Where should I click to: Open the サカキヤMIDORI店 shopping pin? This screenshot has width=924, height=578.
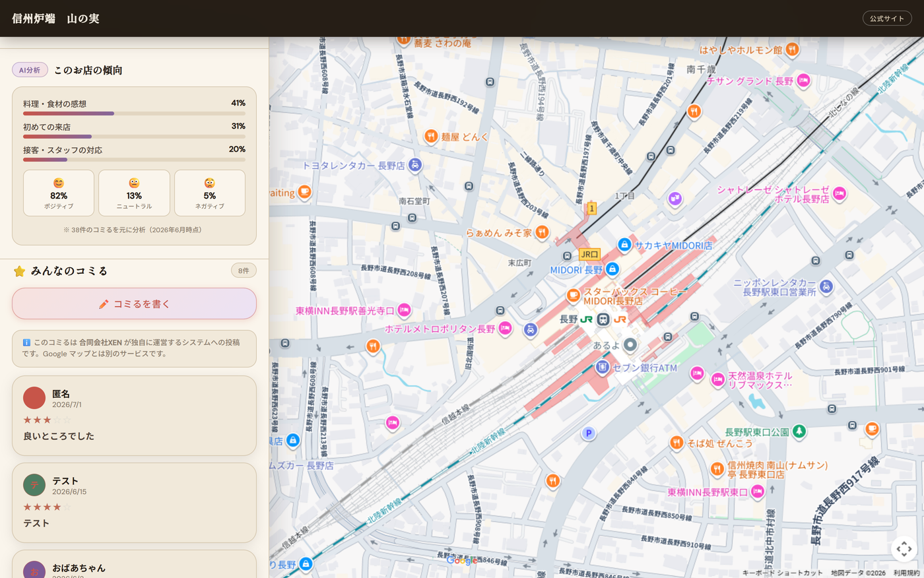pos(624,245)
